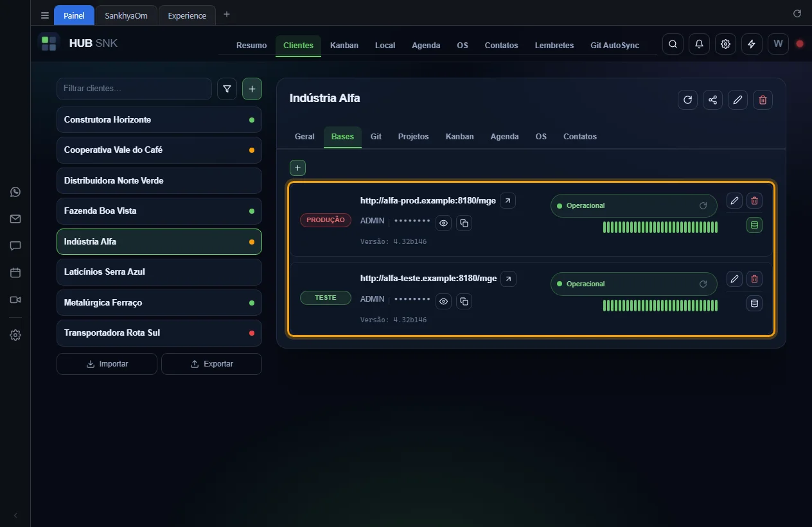Image resolution: width=812 pixels, height=527 pixels.
Task: Open the video camera sidebar icon
Action: 15,300
